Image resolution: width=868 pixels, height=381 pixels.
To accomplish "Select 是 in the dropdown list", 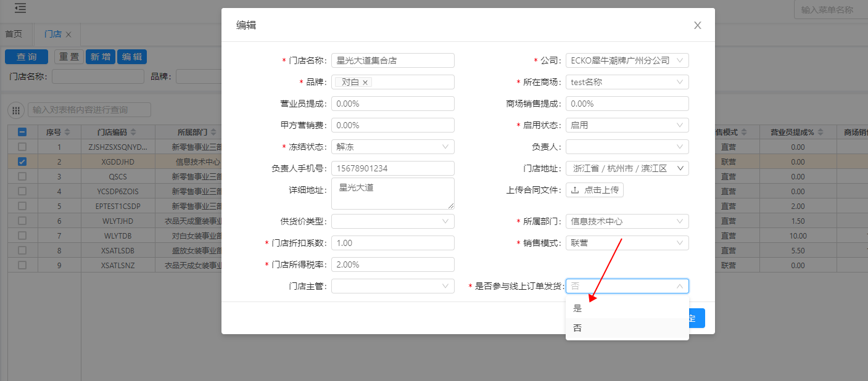I will pos(578,308).
